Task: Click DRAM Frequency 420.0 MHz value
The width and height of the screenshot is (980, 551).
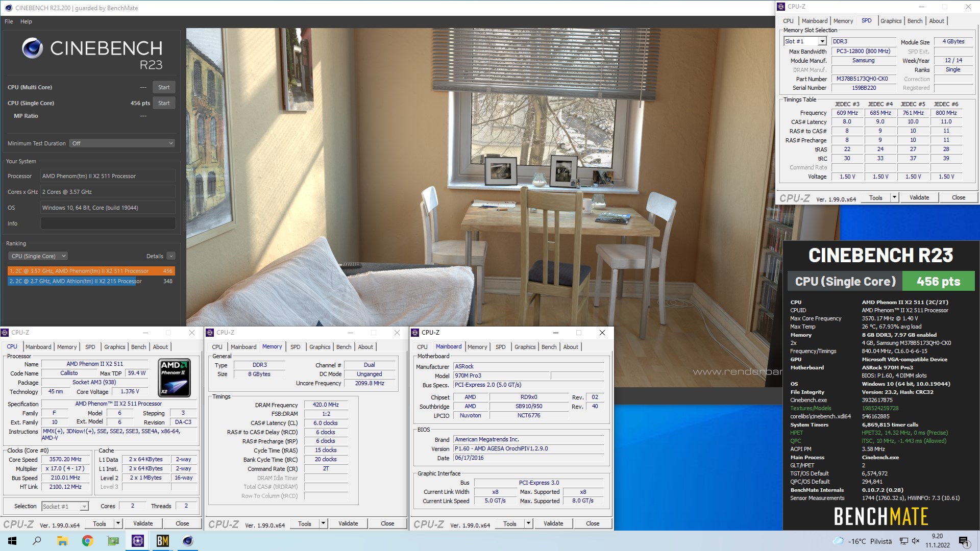Action: pos(326,405)
